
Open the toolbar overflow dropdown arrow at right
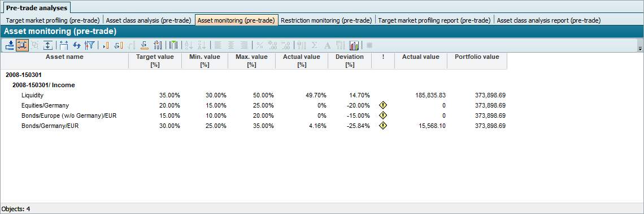[x=640, y=49]
